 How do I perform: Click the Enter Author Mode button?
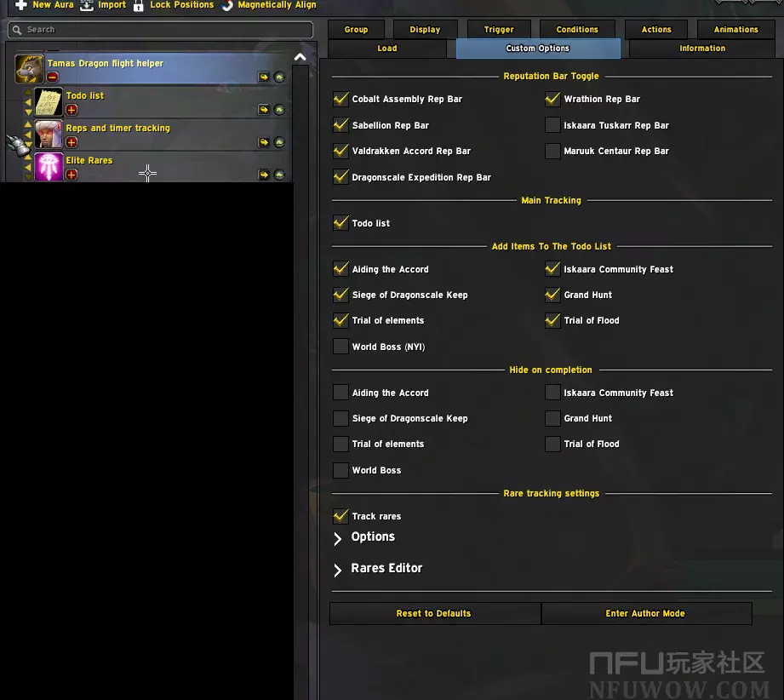pos(645,613)
